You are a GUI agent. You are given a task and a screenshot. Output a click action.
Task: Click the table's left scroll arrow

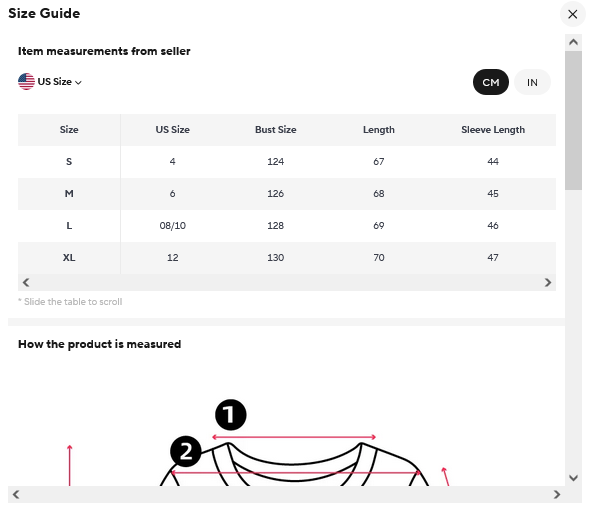26,282
